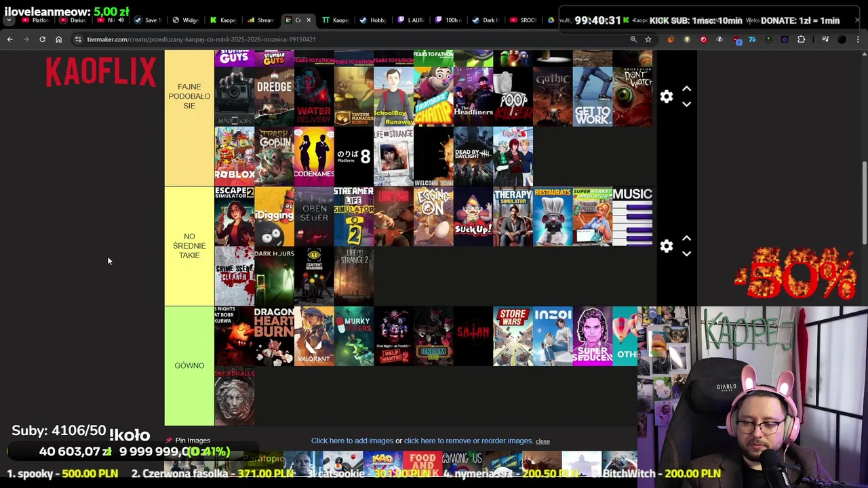Open browser extensions puzzle icon
Image resolution: width=868 pixels, height=488 pixels.
[801, 39]
